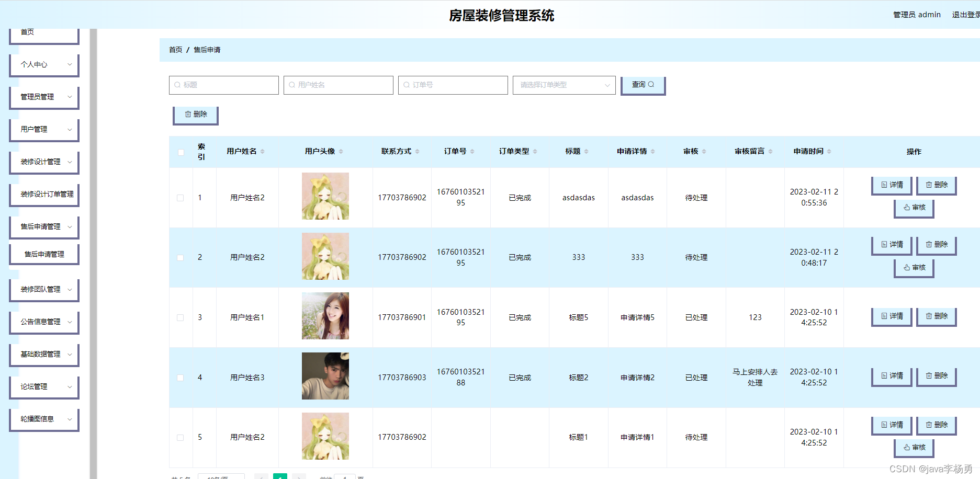980x479 pixels.
Task: Open 详情 for the row with title asdasdas
Action: point(891,185)
